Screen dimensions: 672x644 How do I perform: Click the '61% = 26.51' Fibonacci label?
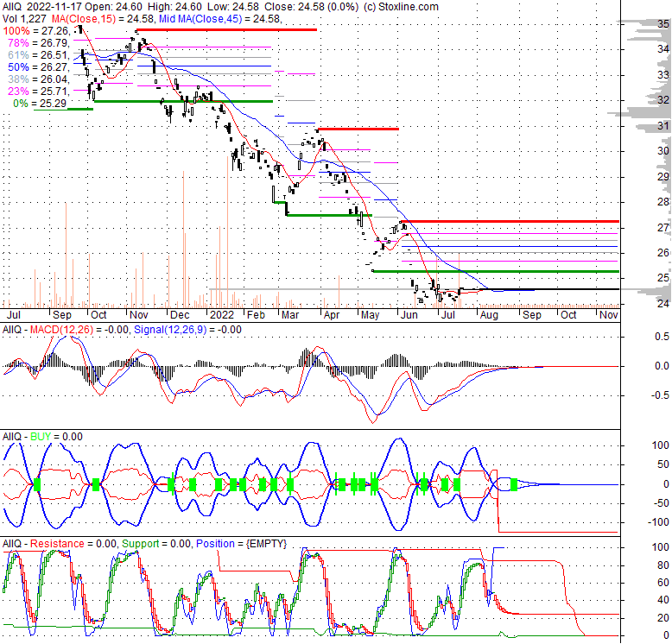tap(38, 54)
